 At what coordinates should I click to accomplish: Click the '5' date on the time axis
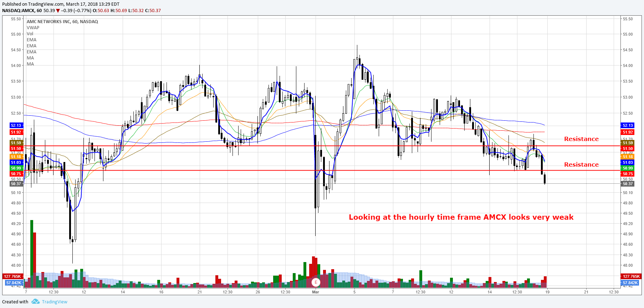pyautogui.click(x=354, y=292)
